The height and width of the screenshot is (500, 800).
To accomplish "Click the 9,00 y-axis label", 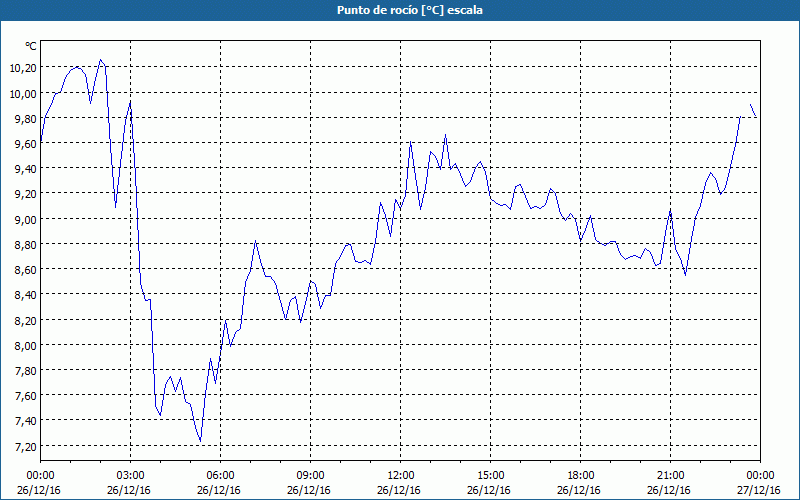I will click(26, 219).
